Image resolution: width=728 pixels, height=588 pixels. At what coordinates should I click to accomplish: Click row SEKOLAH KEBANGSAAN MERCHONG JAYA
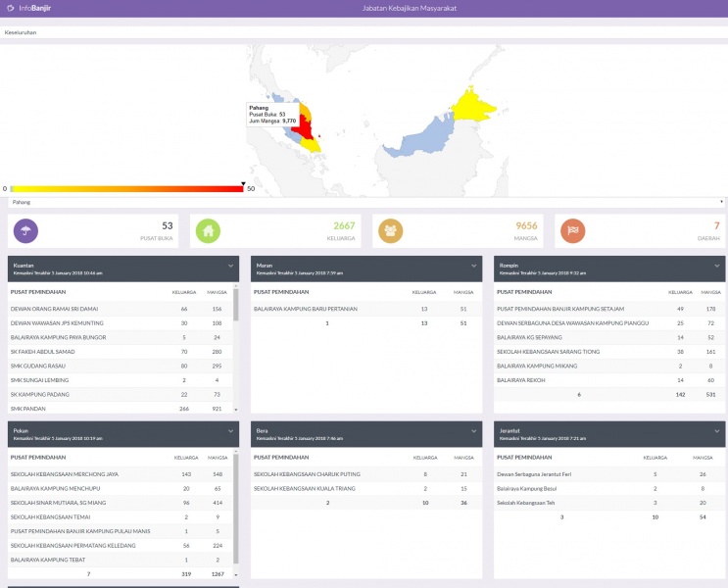[121, 474]
